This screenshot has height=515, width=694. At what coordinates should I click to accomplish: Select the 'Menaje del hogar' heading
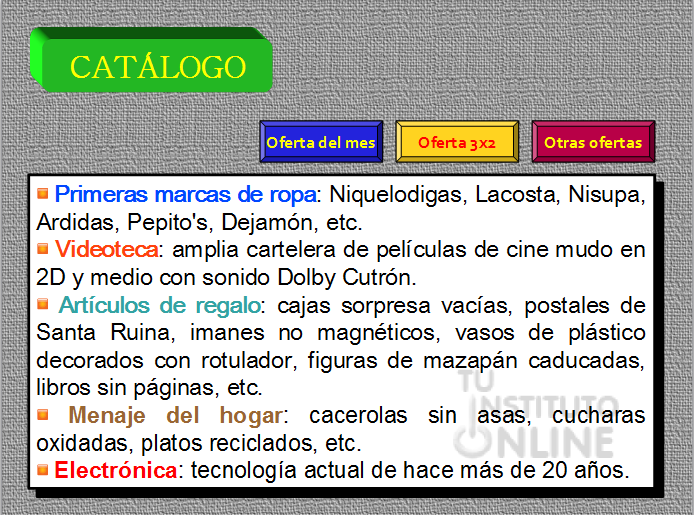[x=175, y=415]
